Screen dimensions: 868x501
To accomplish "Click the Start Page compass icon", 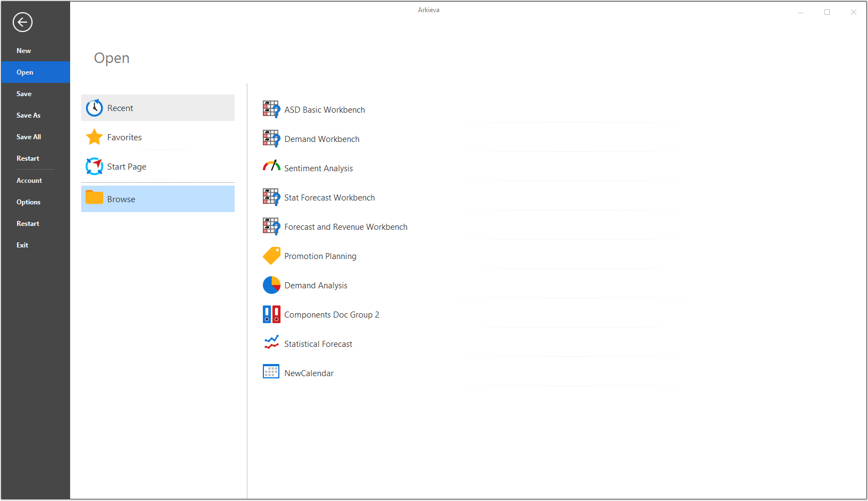I will [94, 166].
